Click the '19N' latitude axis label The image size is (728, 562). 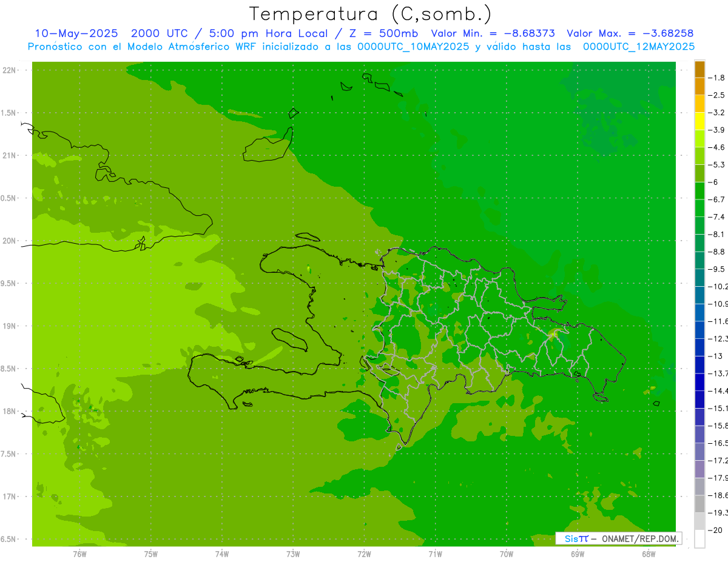click(x=9, y=326)
